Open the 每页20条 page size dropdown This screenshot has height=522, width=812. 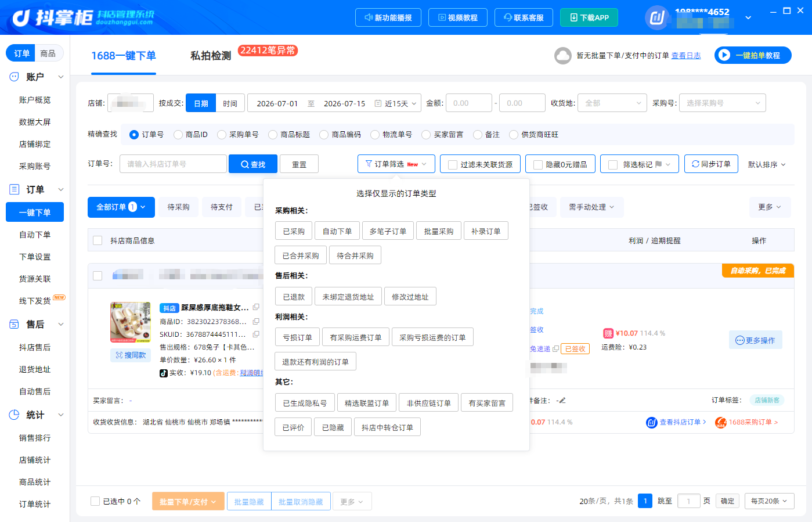[x=770, y=501]
